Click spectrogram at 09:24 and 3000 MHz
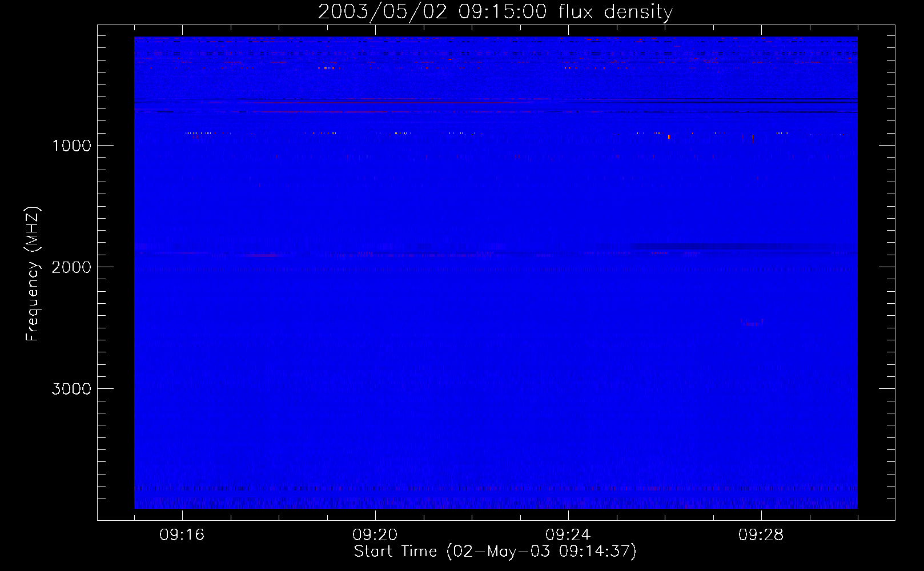The height and width of the screenshot is (571, 924). click(x=568, y=388)
